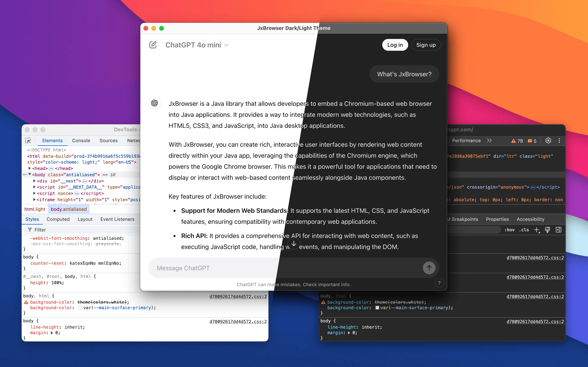This screenshot has width=588, height=367.
Task: Click the Elements tab in DevTools
Action: click(x=52, y=140)
